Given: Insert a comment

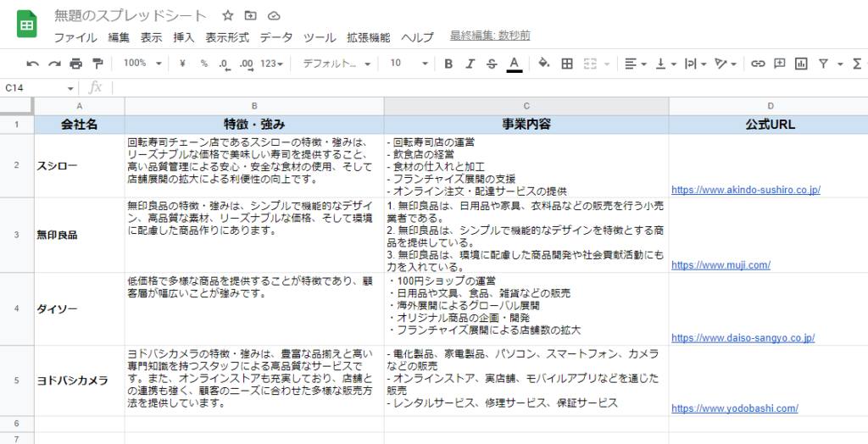Looking at the screenshot, I should 780,64.
